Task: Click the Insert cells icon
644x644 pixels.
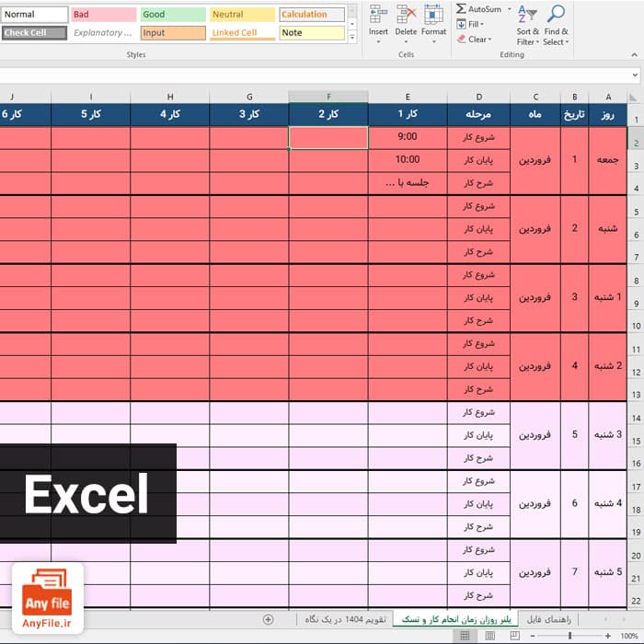Action: pos(378,15)
